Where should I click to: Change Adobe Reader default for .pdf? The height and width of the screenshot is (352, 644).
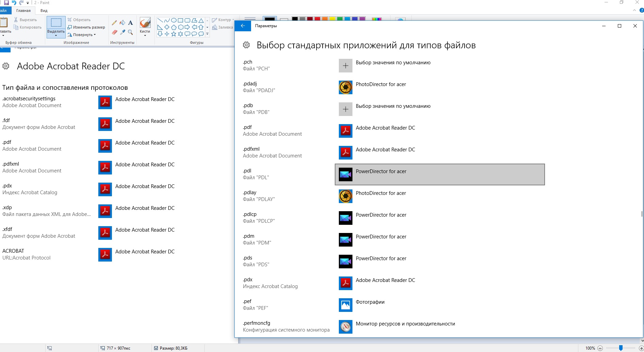pos(440,131)
